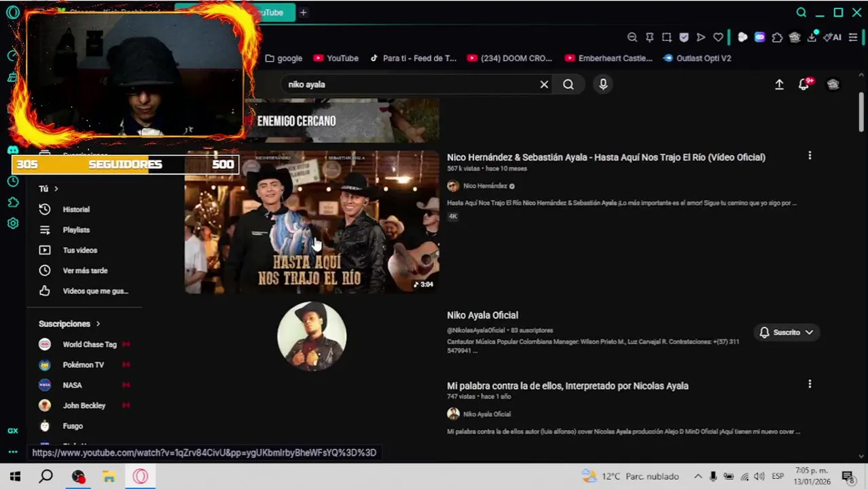
Task: Open the Outlast Opti V2 bookmark
Action: (697, 58)
